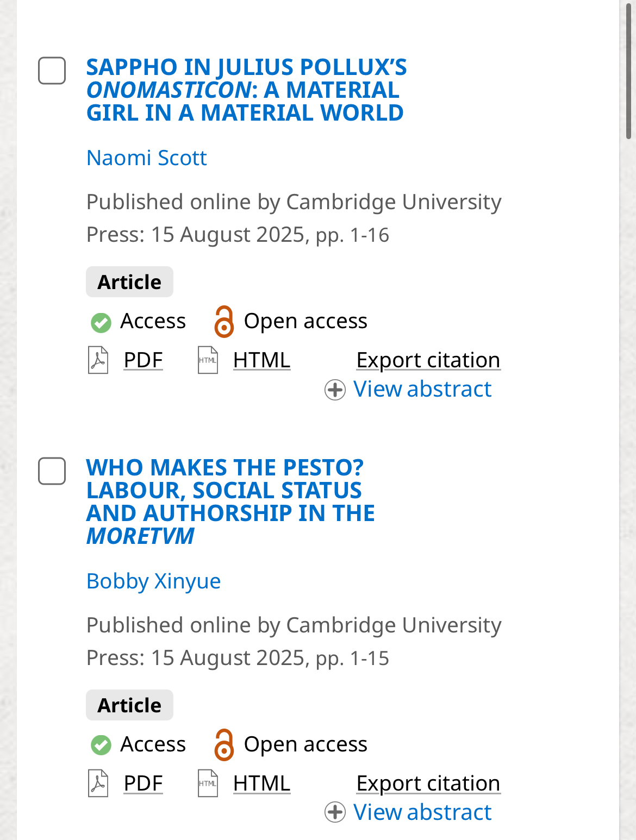Export citation for the Moretum article
This screenshot has height=840, width=636.
(428, 783)
